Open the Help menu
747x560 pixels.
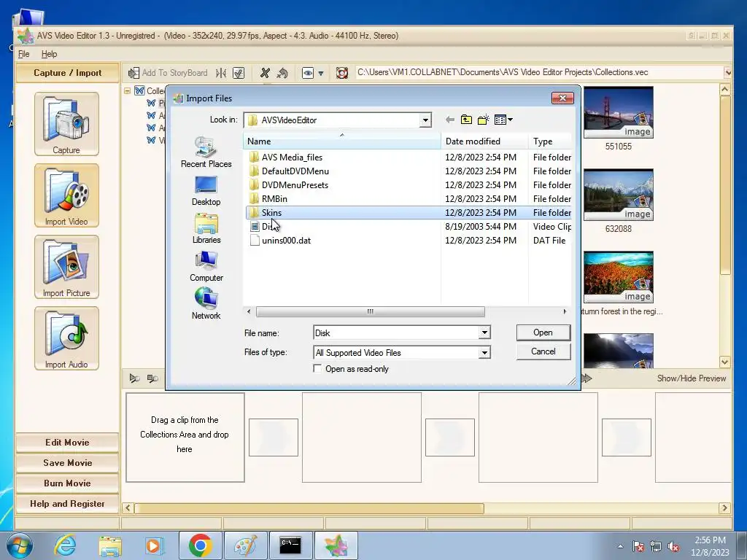pyautogui.click(x=49, y=54)
